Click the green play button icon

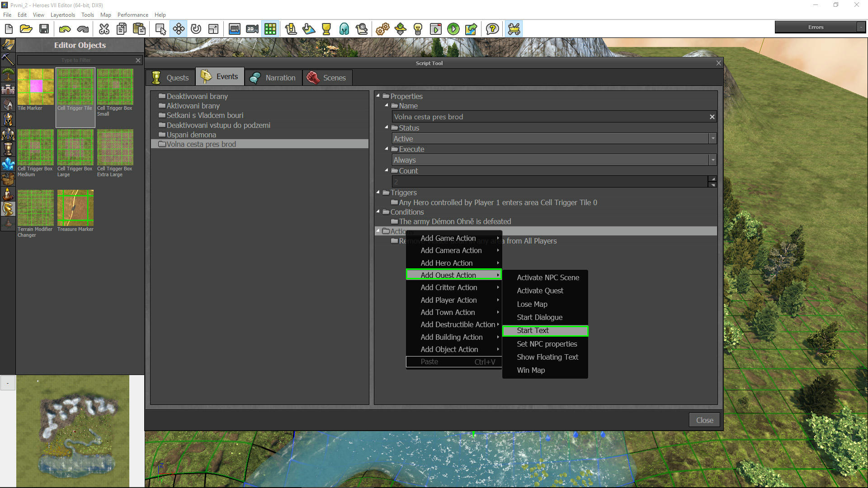(453, 29)
